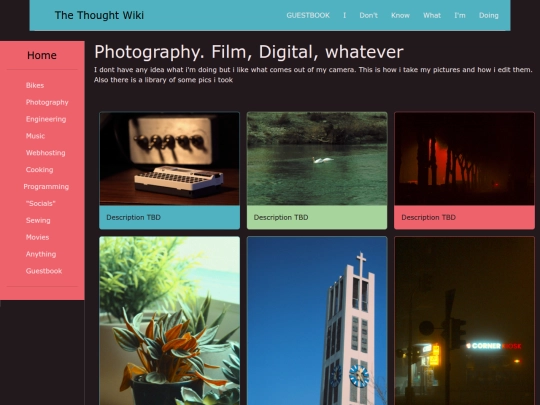Image resolution: width=540 pixels, height=405 pixels.
Task: Open The Thought Wiki site title
Action: point(99,15)
